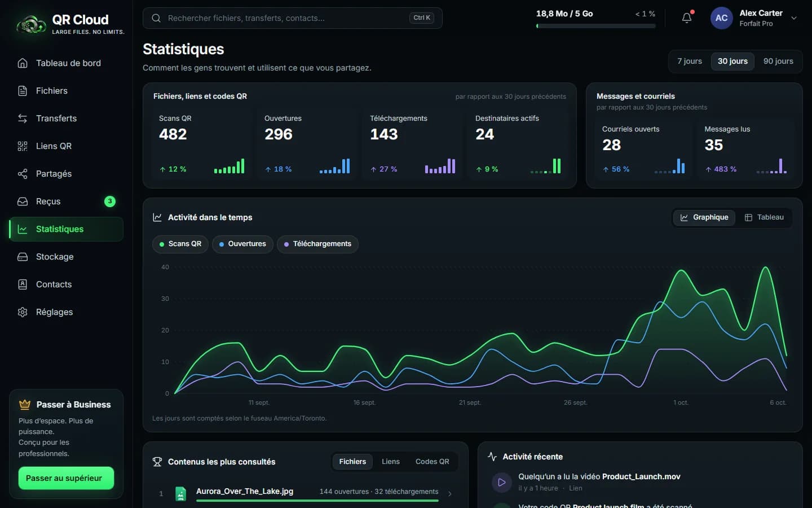Open the Statistiques sidebar item
The height and width of the screenshot is (508, 812).
[66, 229]
